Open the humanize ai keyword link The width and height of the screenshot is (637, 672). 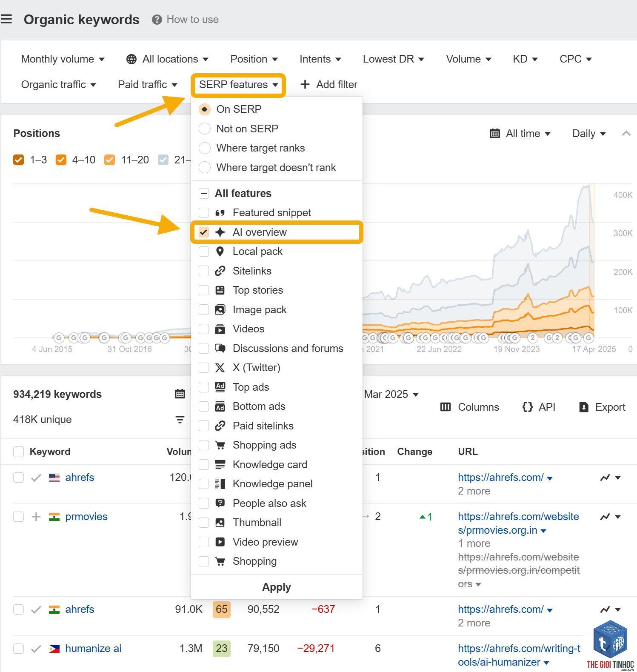tap(93, 649)
